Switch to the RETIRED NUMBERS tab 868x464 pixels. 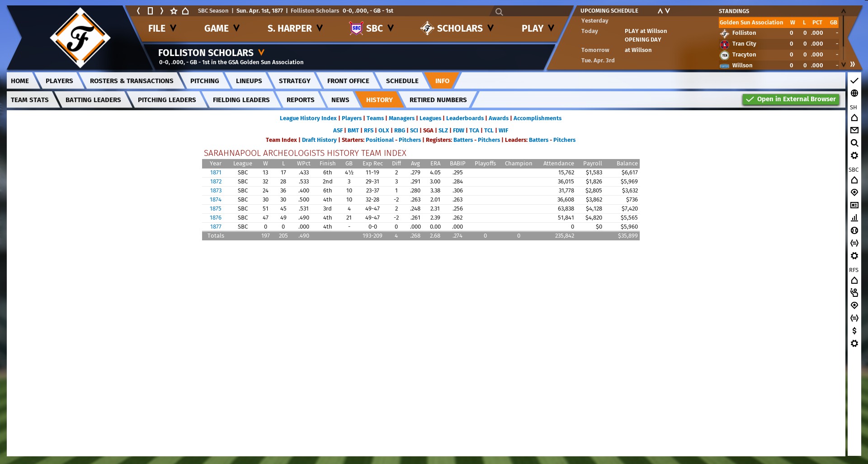(x=438, y=100)
